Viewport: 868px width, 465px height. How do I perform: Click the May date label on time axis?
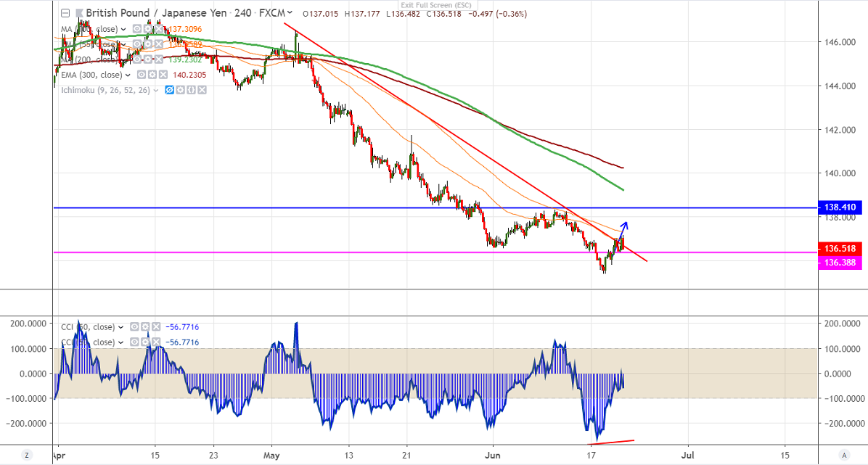pos(272,456)
